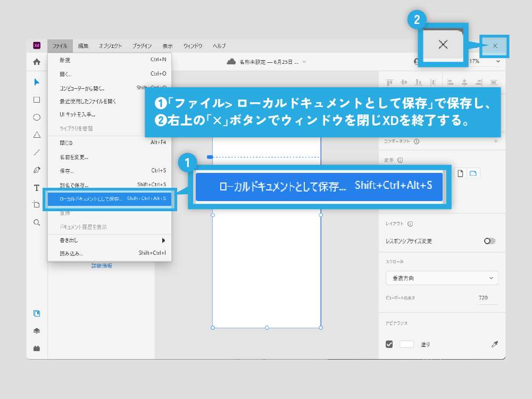Open the 表示 menu
Screen dimensions: 532x399
click(168, 46)
